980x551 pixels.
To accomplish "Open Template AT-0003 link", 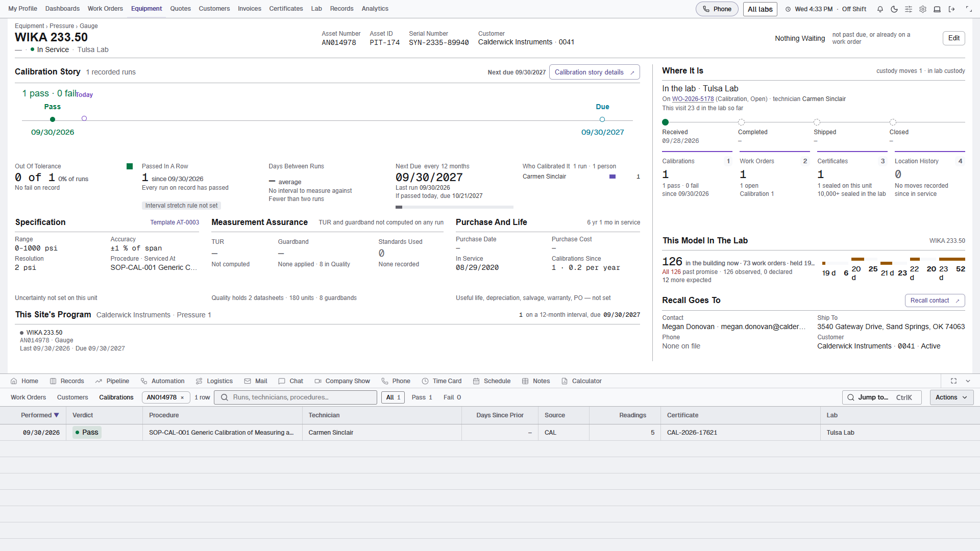I will (175, 222).
